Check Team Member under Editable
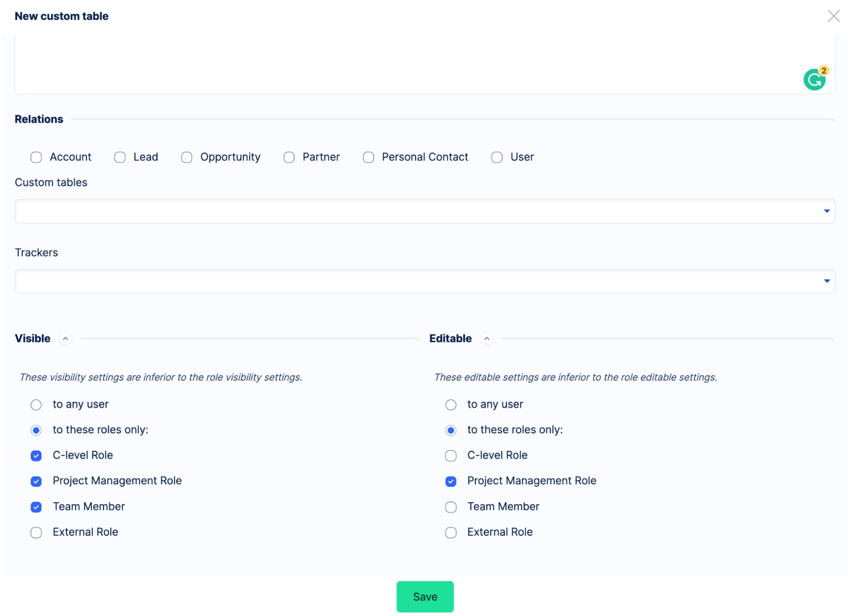The height and width of the screenshot is (616, 849). [451, 507]
